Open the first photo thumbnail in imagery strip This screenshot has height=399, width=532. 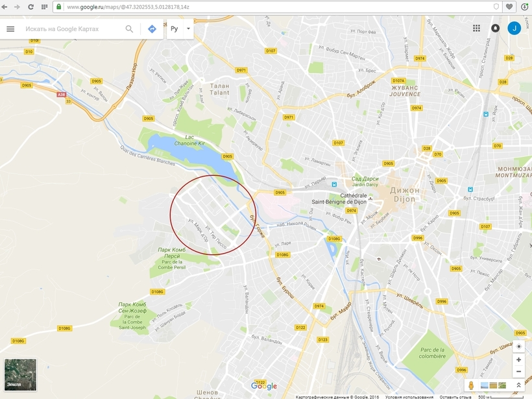coord(485,385)
